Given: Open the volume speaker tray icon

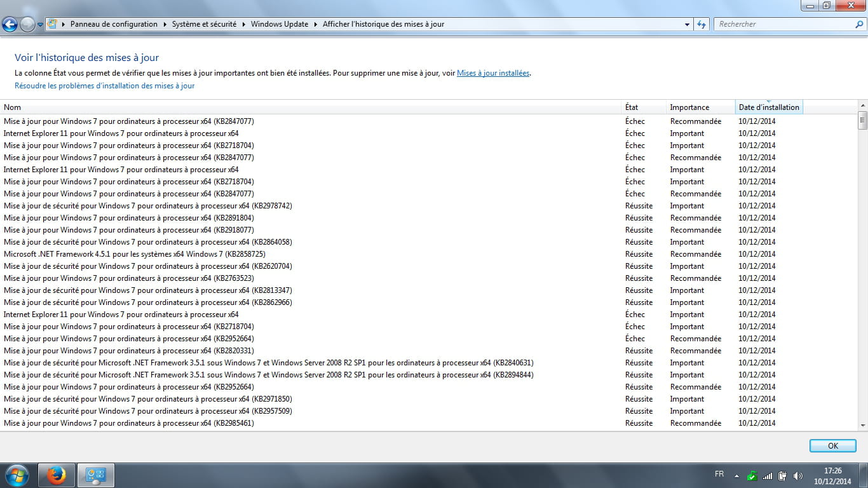Looking at the screenshot, I should point(798,475).
